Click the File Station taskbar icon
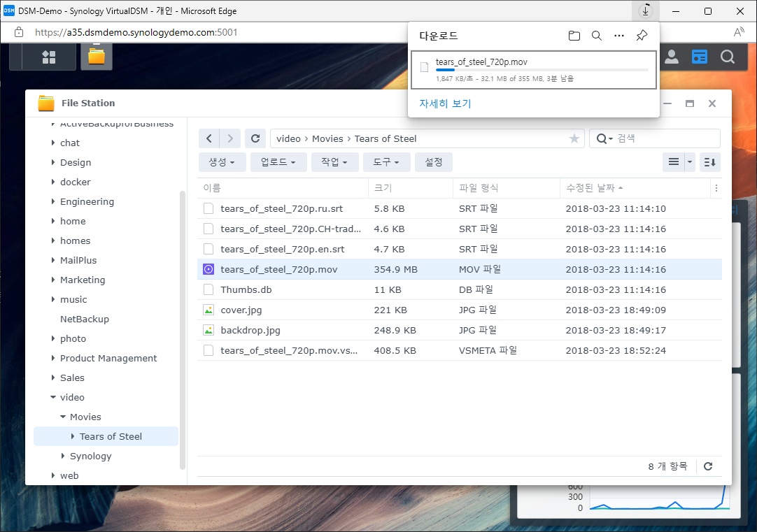Image resolution: width=757 pixels, height=532 pixels. coord(97,56)
